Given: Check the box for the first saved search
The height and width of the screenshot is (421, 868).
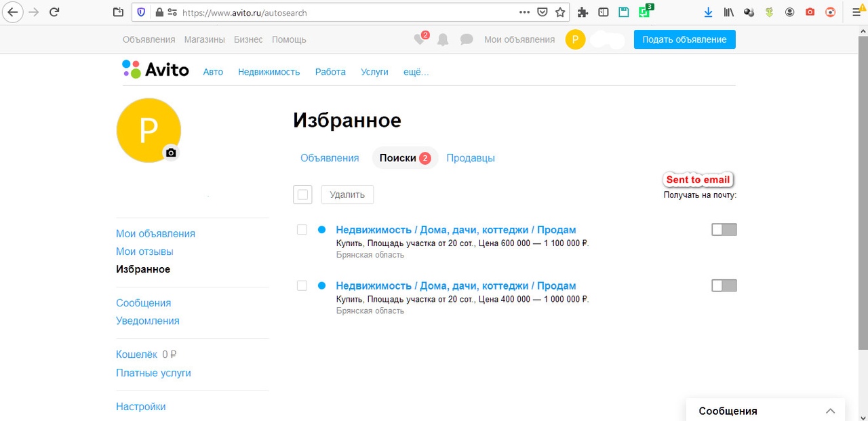Looking at the screenshot, I should coord(302,230).
